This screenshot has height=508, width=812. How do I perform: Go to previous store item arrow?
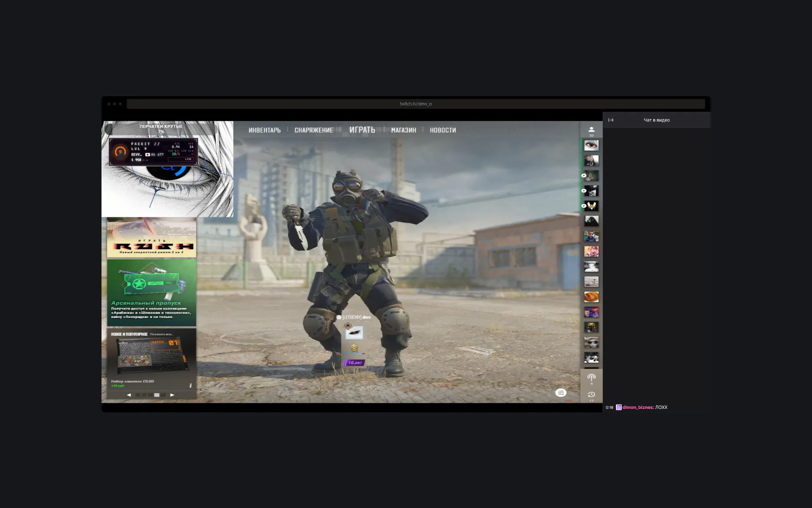129,395
